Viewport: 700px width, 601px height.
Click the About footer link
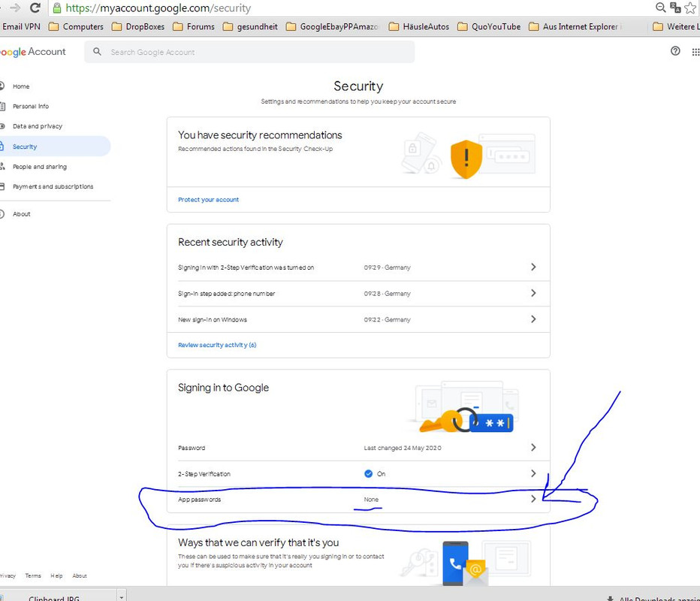coord(80,575)
